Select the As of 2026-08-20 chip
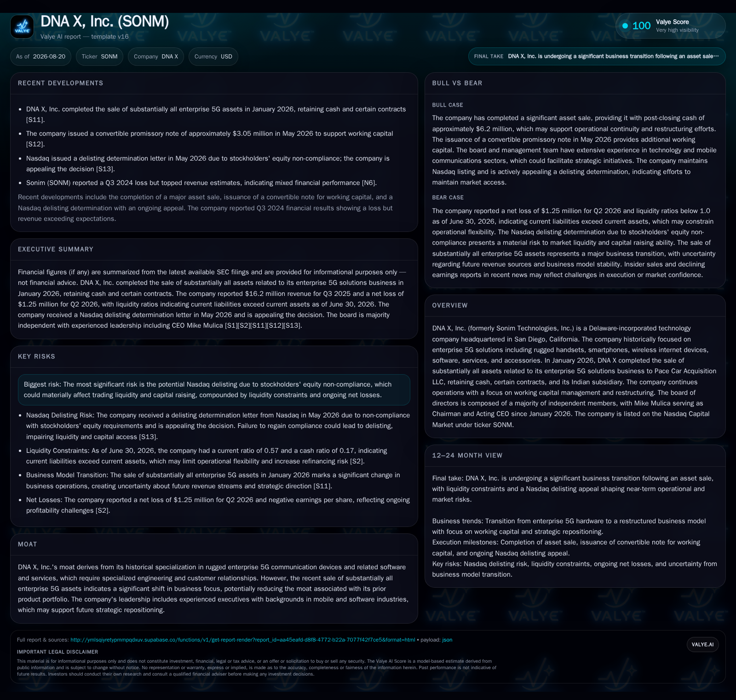 point(40,57)
